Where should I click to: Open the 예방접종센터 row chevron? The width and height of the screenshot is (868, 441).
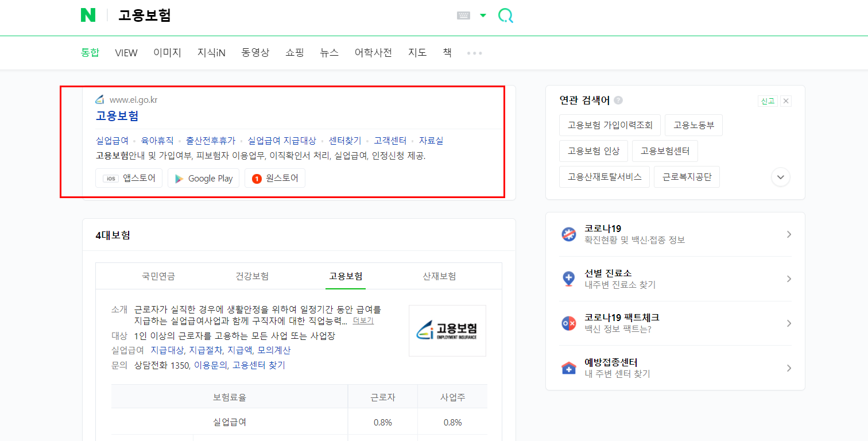click(789, 368)
